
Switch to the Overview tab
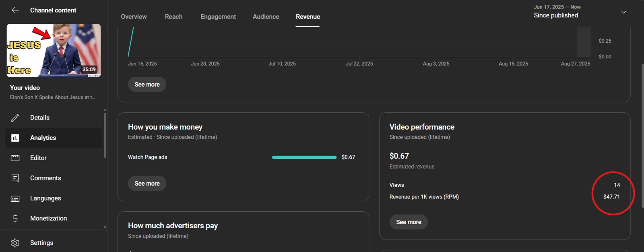[134, 17]
